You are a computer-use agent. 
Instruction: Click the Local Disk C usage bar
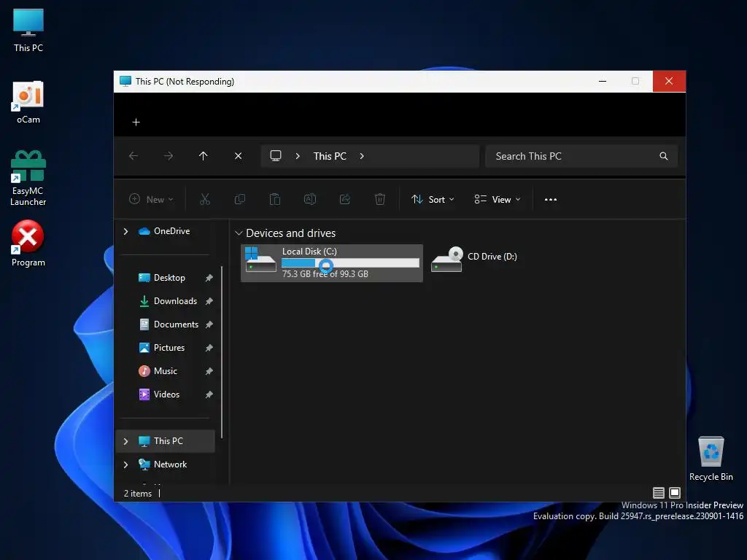coord(350,262)
